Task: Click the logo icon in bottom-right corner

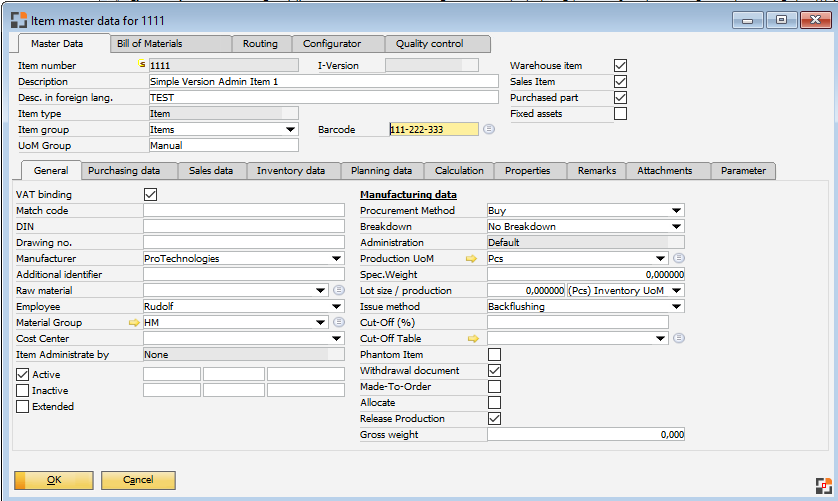Action: (x=822, y=483)
